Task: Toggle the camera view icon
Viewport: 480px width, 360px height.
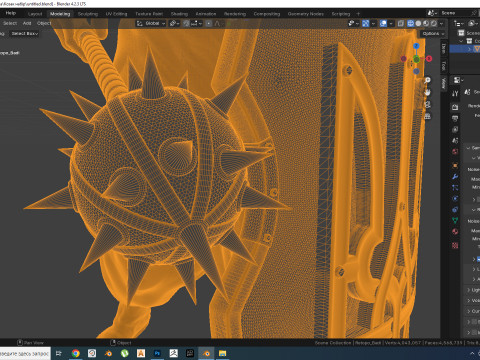Action: (427, 105)
